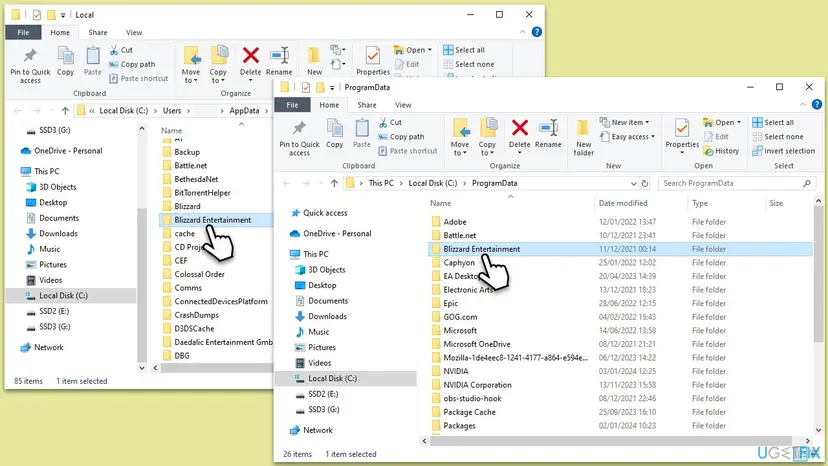Switch to Share tab in ProgramData window
Screen dimensions: 828x466
[x=366, y=105]
